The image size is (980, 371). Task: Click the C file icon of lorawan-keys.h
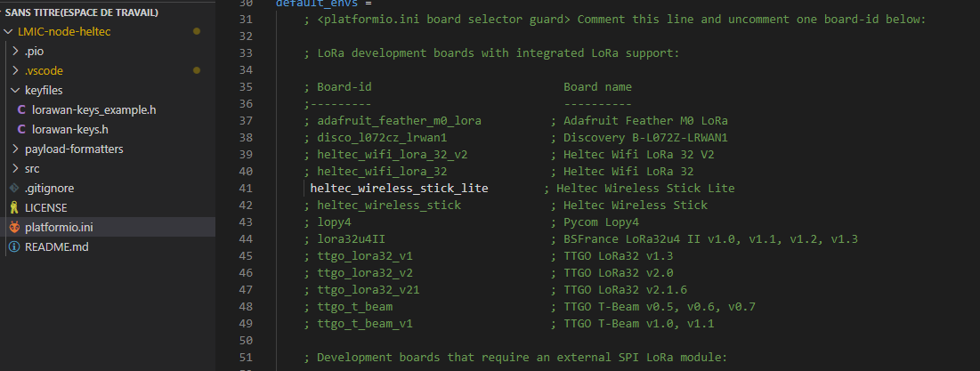point(21,129)
